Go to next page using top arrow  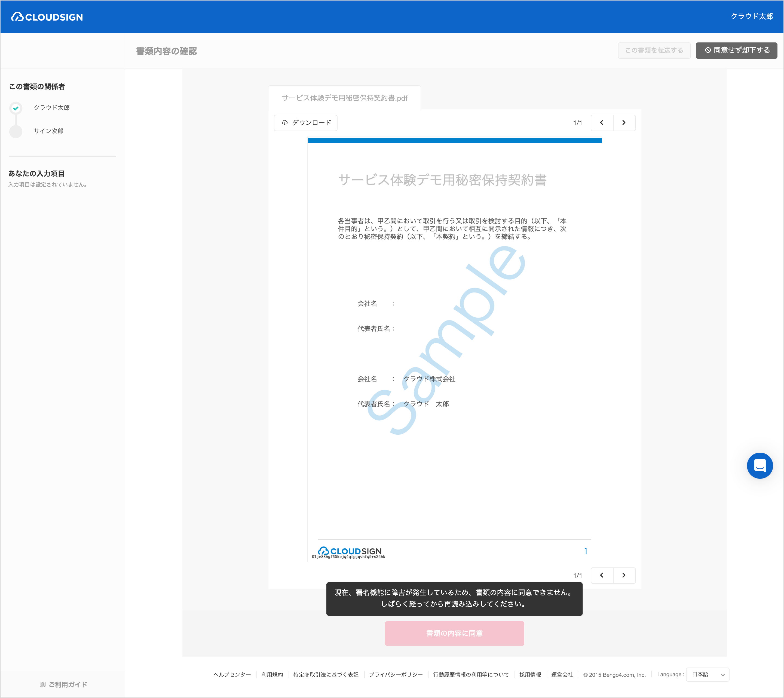coord(624,123)
